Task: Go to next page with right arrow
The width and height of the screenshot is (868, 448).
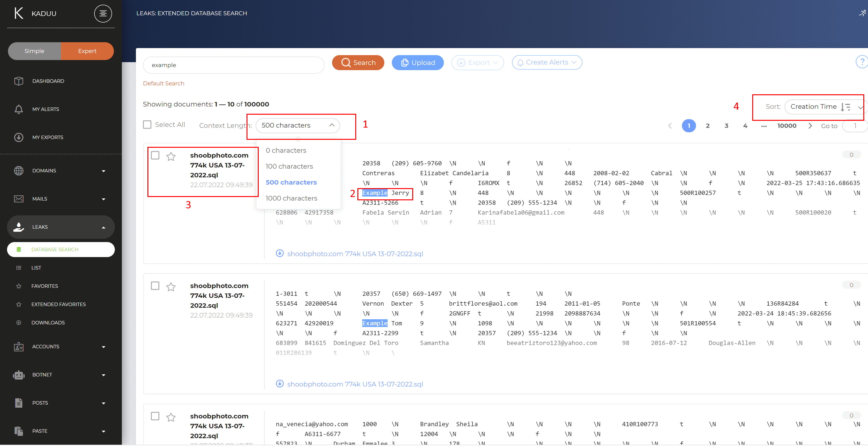Action: (x=810, y=126)
